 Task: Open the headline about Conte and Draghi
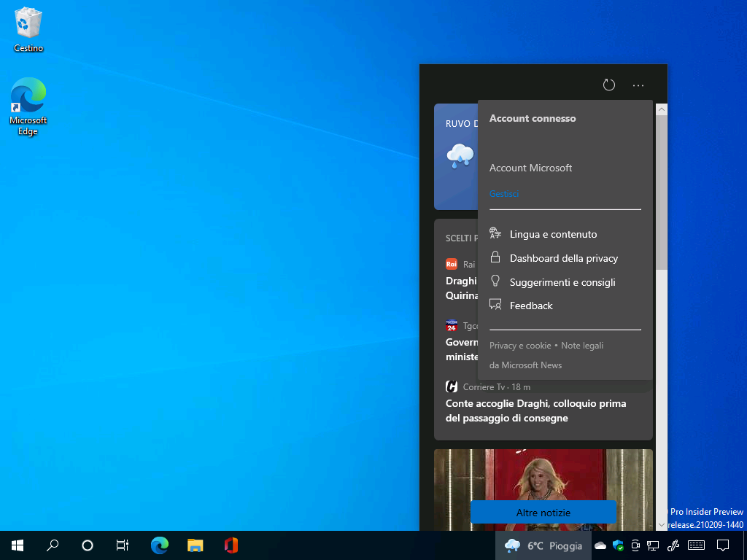pos(537,411)
